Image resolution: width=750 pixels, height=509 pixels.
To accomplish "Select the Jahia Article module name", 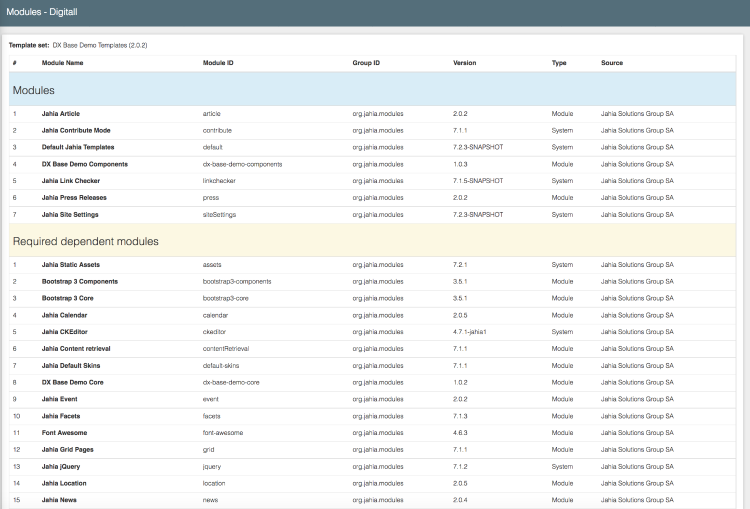I will 61,113.
